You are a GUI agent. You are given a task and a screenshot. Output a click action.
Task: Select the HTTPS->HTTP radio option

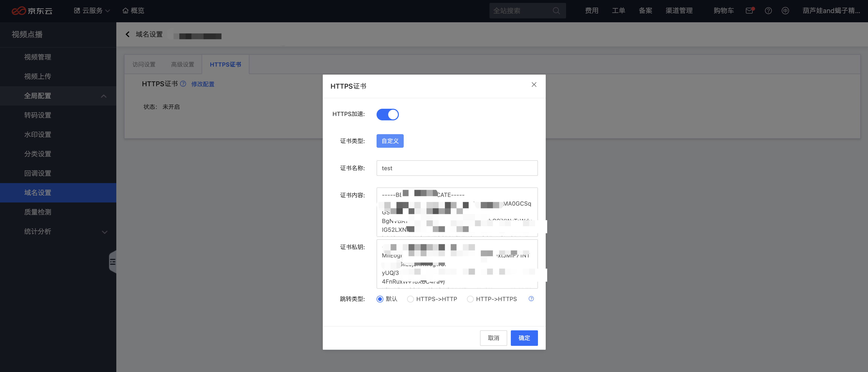click(x=410, y=299)
